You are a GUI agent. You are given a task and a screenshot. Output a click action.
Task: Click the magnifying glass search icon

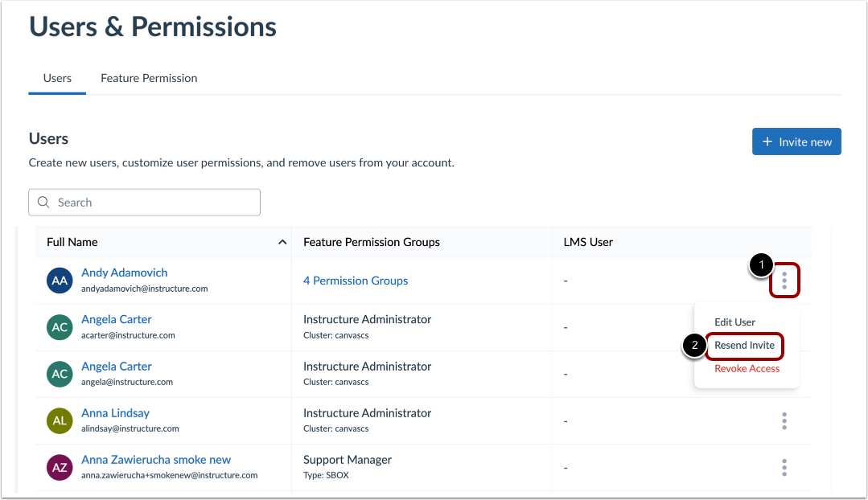(x=43, y=203)
